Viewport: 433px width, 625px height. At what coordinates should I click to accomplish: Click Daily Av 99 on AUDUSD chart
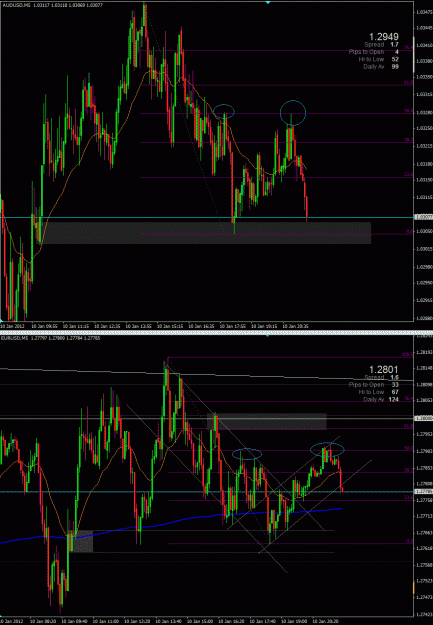click(381, 67)
